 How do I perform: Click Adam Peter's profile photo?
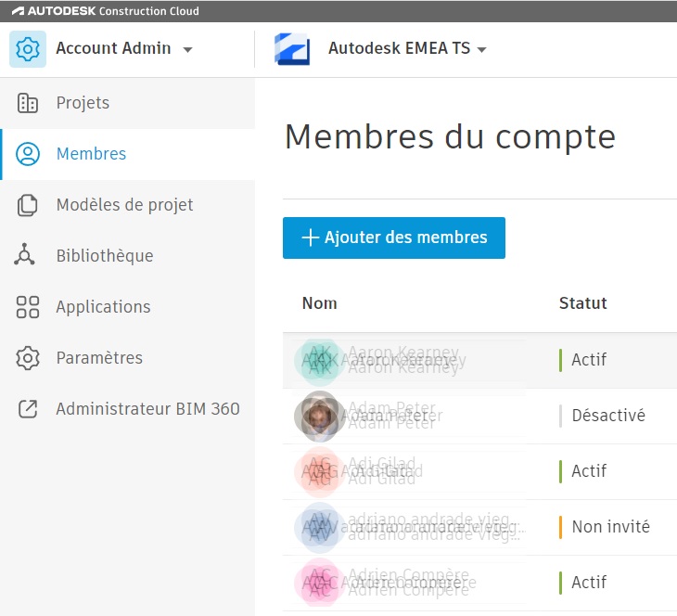320,416
